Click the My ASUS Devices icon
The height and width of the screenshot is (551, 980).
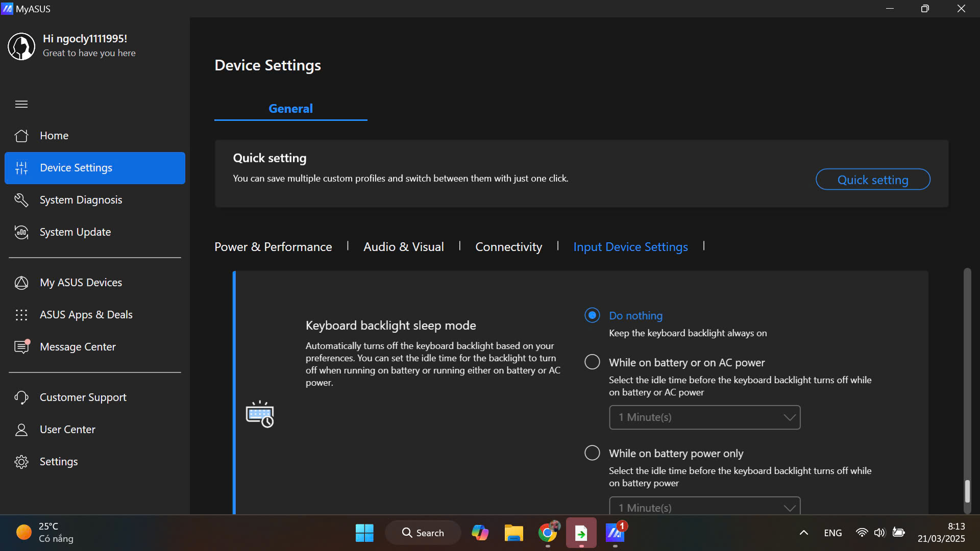coord(21,283)
